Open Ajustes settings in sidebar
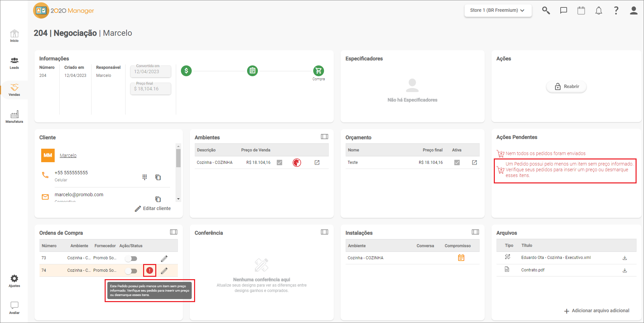 coord(14,281)
